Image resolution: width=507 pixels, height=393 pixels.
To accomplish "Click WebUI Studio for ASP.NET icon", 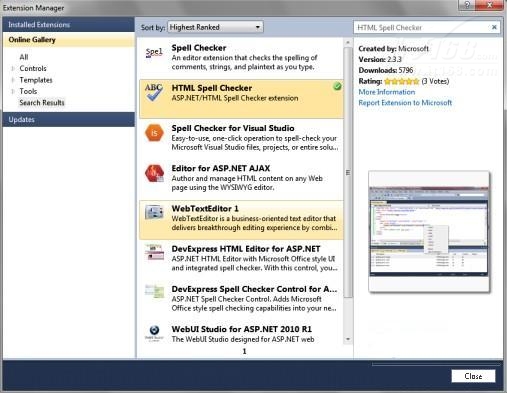I will [154, 333].
